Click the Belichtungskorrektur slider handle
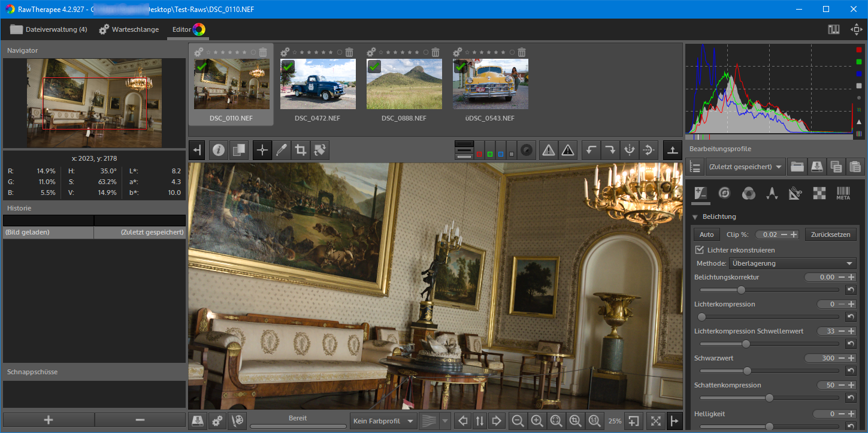Screen dimensions: 868x433 741,290
